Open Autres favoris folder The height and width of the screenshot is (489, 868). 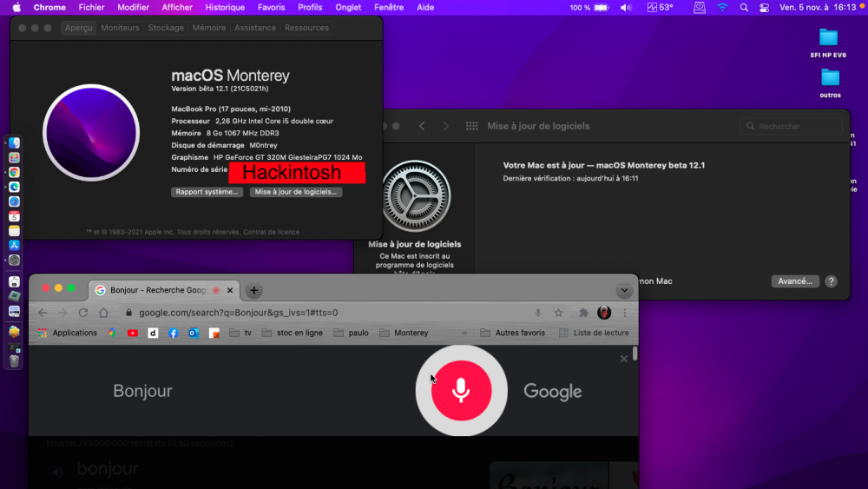click(513, 333)
